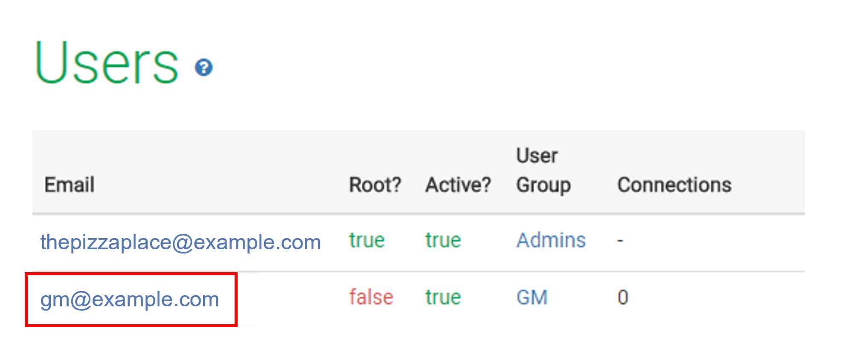868x360 pixels.
Task: Open the GM user group link
Action: [532, 297]
